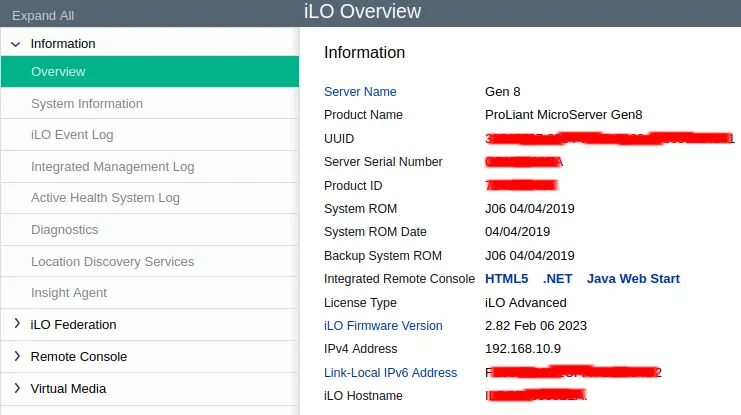Open System Information page

pos(150,104)
